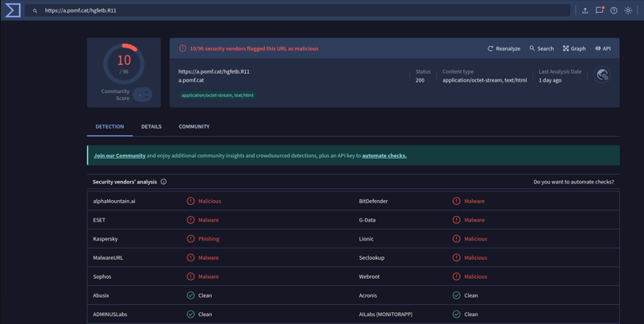Click the info icon next to Security vendors' analysis
Viewport: 644px width, 324px height.
163,182
